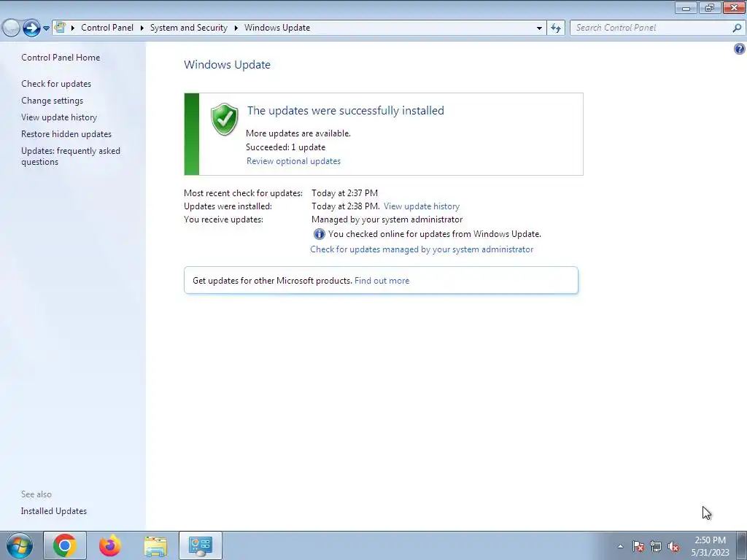This screenshot has width=747, height=560.
Task: Open Change settings in sidebar
Action: tap(52, 101)
